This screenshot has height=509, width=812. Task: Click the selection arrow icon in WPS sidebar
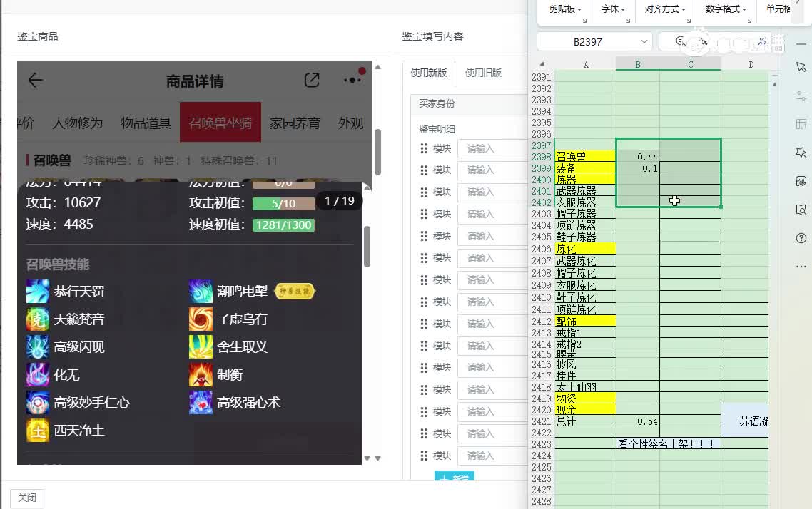click(801, 67)
